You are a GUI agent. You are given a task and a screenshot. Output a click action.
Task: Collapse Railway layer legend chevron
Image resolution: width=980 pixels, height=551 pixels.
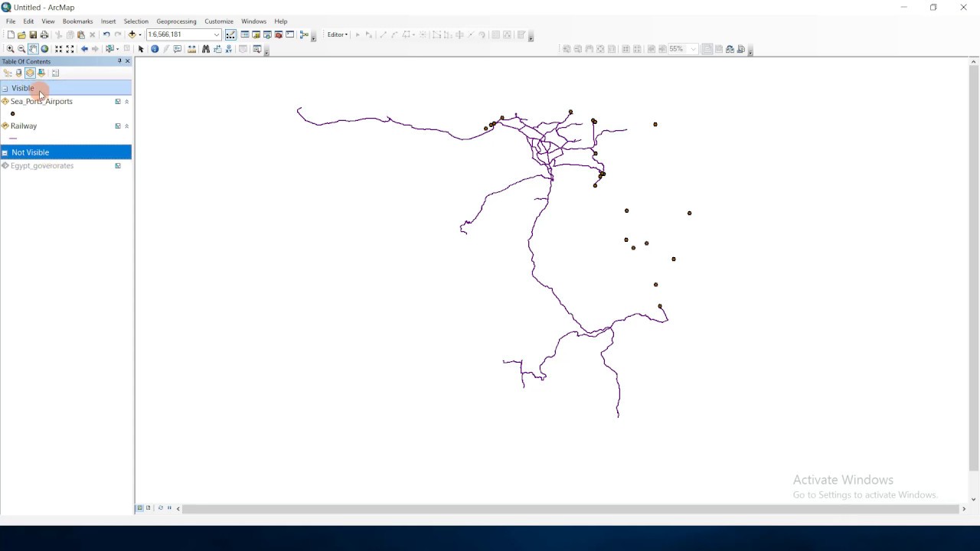coord(126,126)
